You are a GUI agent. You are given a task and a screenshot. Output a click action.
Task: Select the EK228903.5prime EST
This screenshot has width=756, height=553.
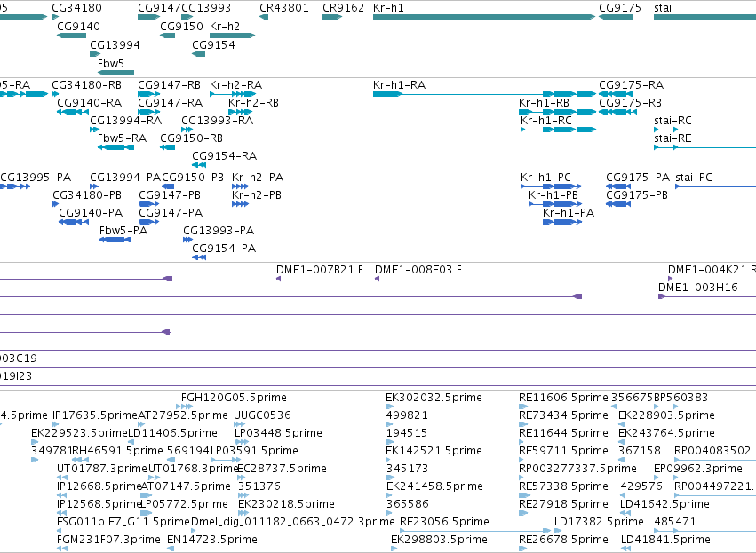(624, 425)
